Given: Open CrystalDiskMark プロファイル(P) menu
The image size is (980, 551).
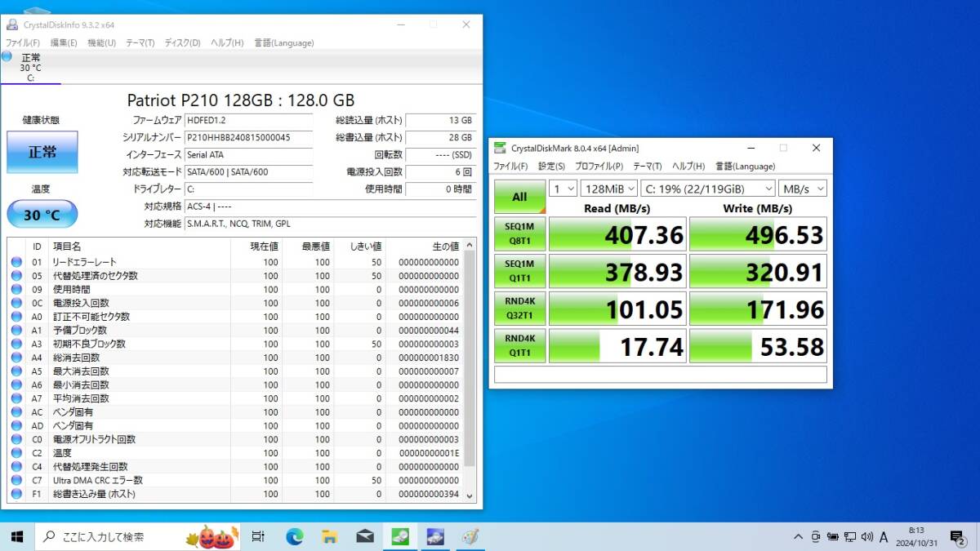Looking at the screenshot, I should tap(599, 166).
